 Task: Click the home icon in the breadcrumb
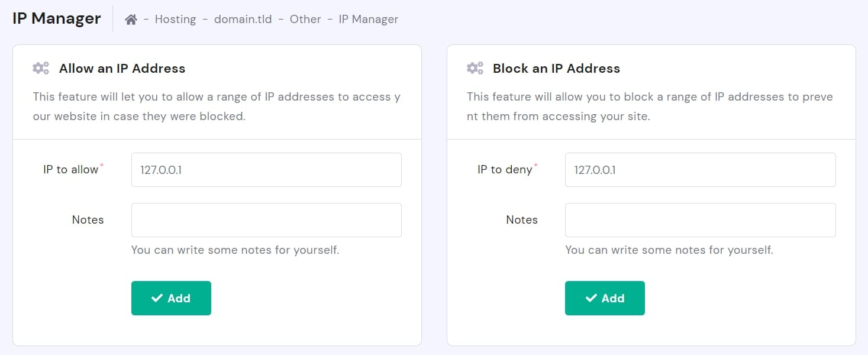pos(131,20)
